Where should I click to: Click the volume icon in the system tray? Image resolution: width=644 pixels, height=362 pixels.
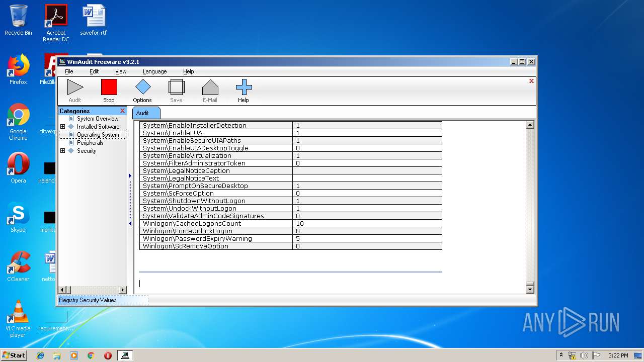[x=584, y=355]
